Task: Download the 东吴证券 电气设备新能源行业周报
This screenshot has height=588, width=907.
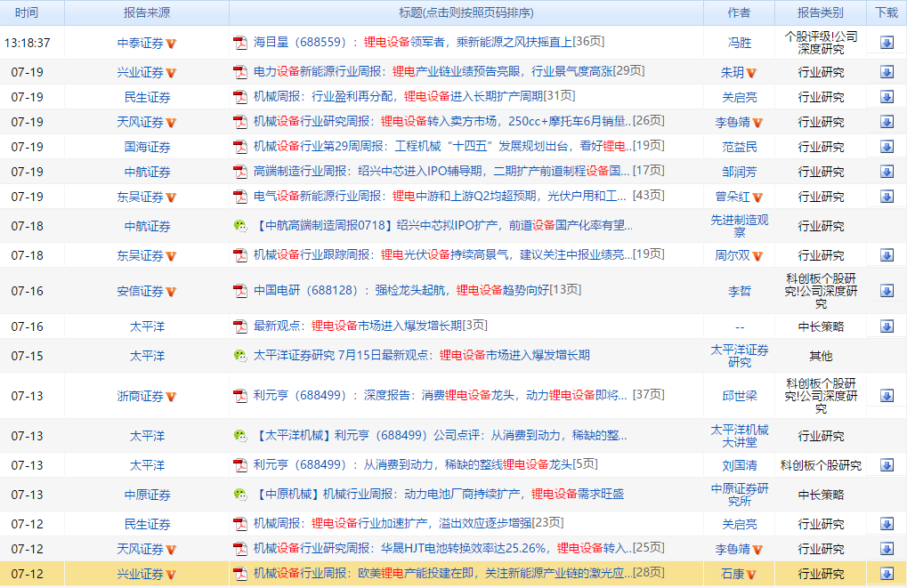Action: (887, 196)
